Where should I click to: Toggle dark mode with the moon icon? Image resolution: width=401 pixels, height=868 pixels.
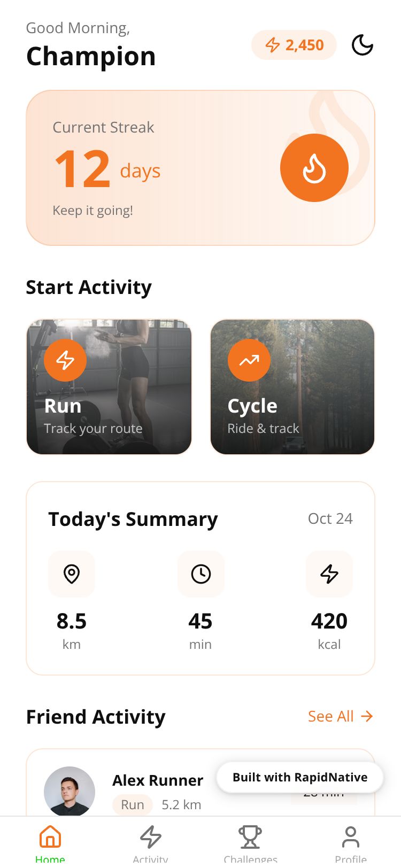pos(362,45)
